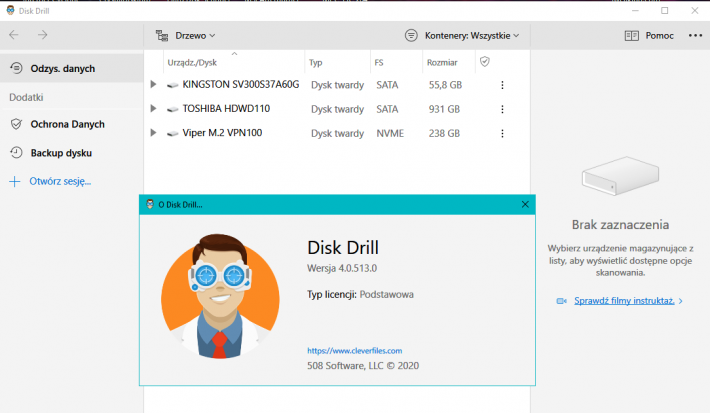Screen dimensions: 710x413
Task: Open the three-dot more menu in toolbar
Action: click(x=695, y=35)
